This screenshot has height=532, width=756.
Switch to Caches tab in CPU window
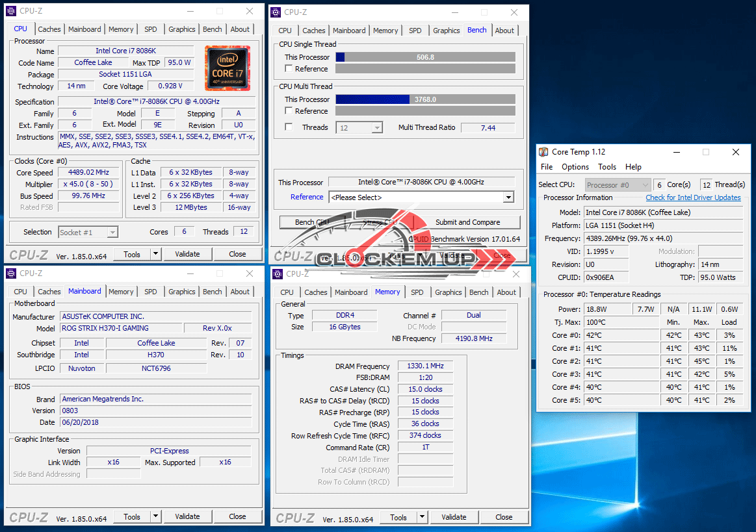49,29
